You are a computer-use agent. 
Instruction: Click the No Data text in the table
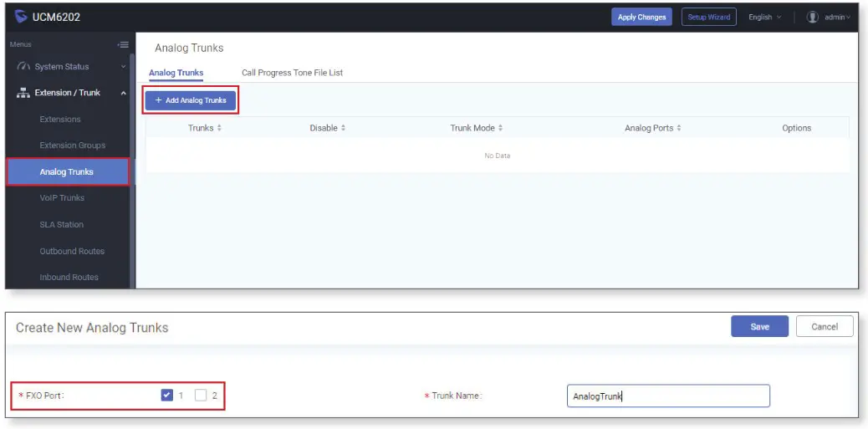click(497, 156)
